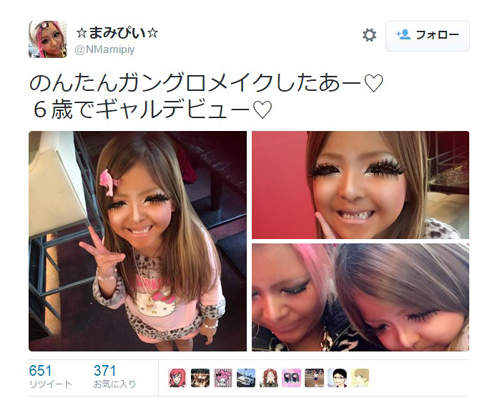The width and height of the screenshot is (500, 403).
Task: View the 371 お気に入り count
Action: (114, 376)
